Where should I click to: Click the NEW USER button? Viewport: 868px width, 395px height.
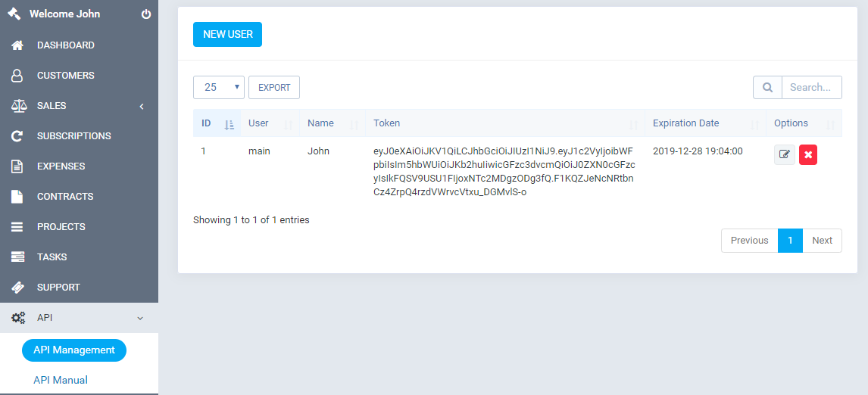227,34
